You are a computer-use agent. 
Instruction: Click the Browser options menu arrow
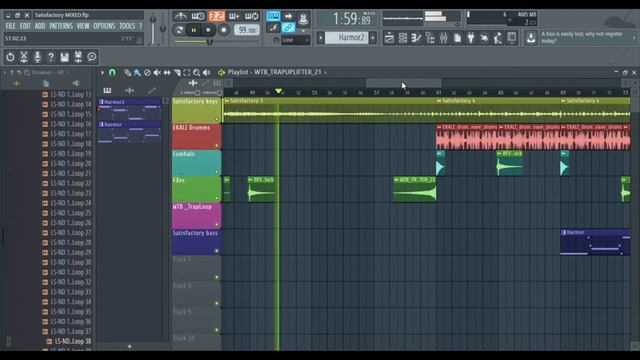tap(5, 72)
